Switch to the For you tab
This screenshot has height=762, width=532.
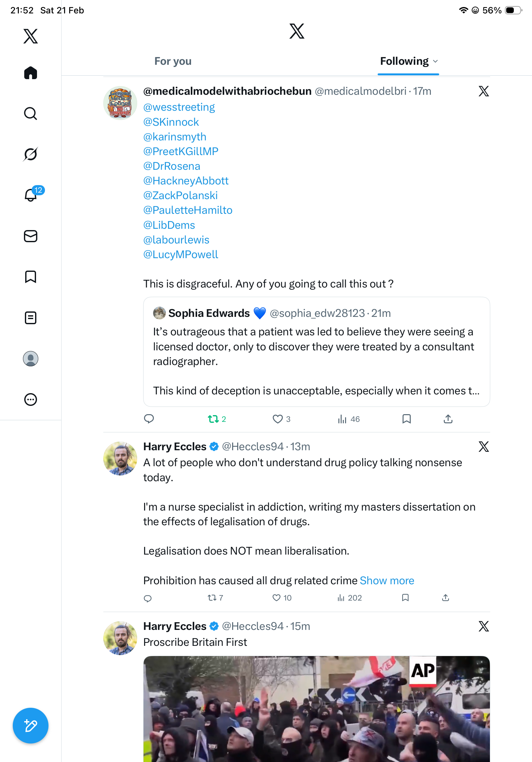tap(173, 61)
